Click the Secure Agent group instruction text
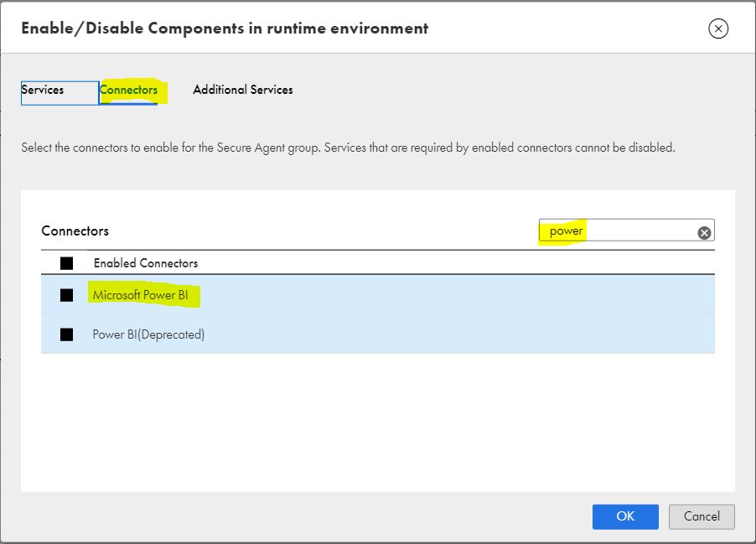 tap(348, 148)
